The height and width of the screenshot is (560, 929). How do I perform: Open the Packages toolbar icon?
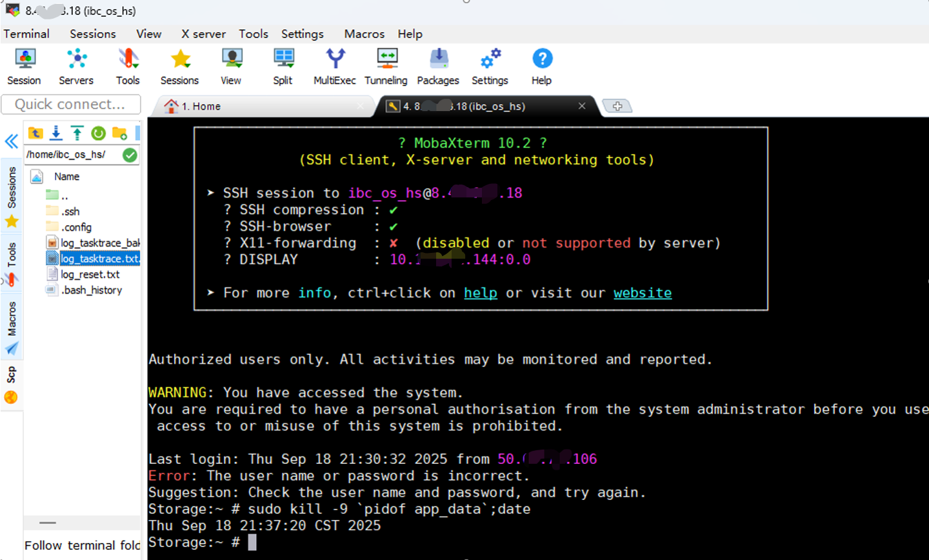(x=438, y=66)
